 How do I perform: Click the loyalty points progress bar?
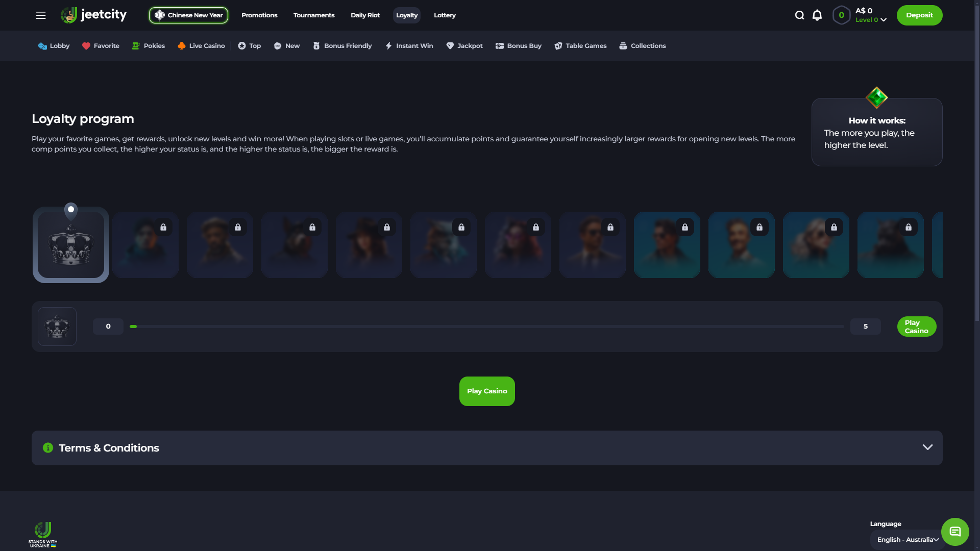(x=486, y=327)
